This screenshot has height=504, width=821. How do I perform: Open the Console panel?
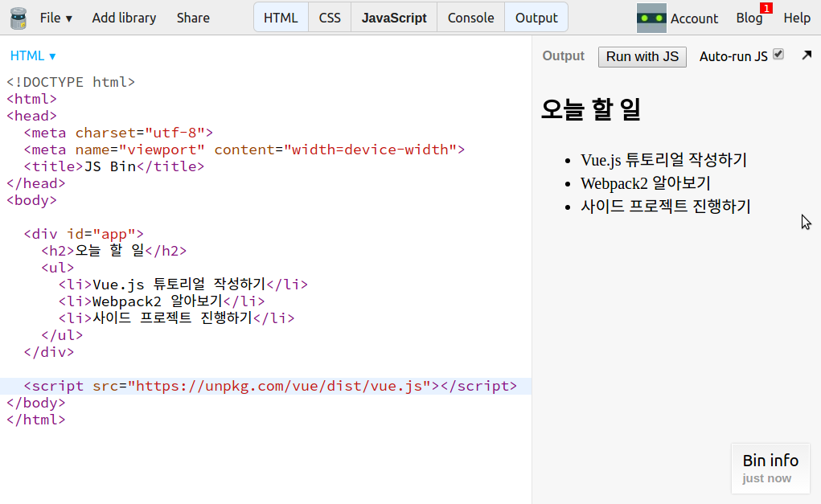tap(470, 18)
